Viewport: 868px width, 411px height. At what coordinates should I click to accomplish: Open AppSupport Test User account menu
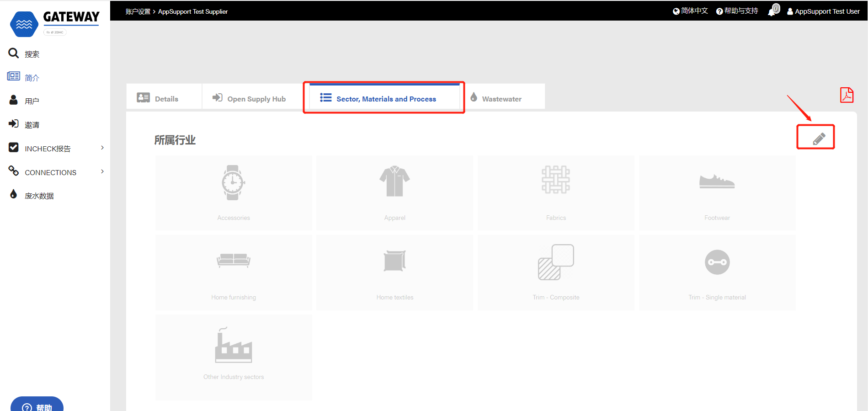click(823, 11)
